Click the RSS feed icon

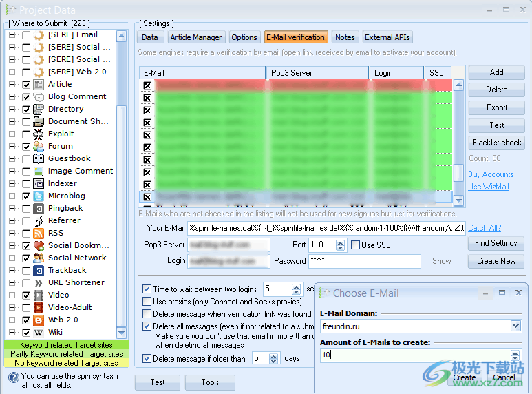[x=39, y=234]
